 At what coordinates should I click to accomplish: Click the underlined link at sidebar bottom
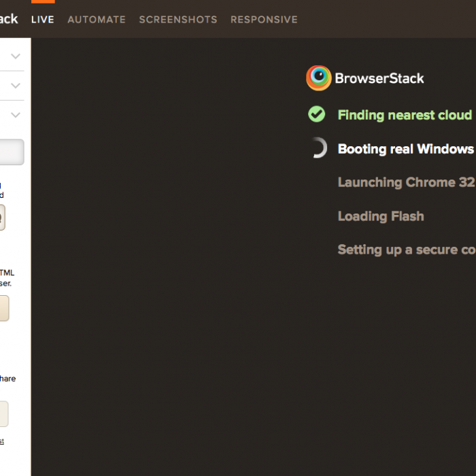tap(2, 441)
